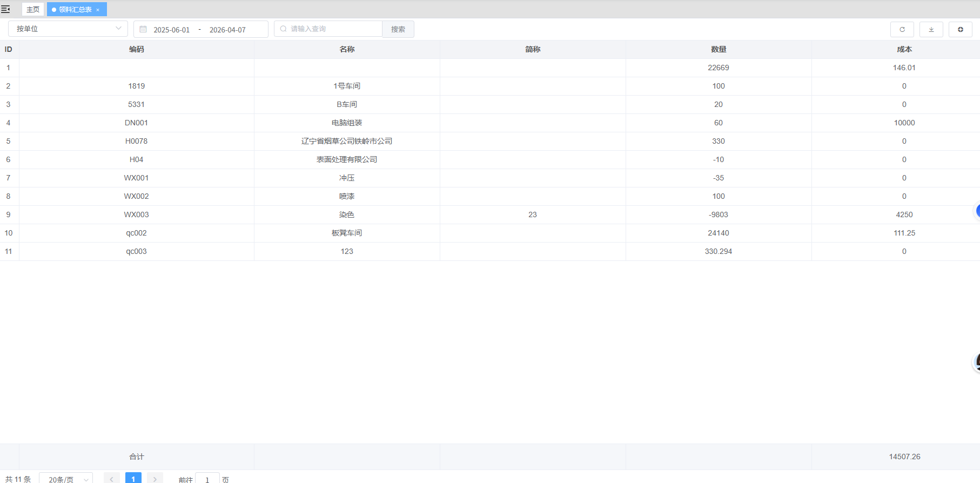Viewport: 980px width, 483px height.
Task: Go to next page using the right arrow
Action: (155, 479)
